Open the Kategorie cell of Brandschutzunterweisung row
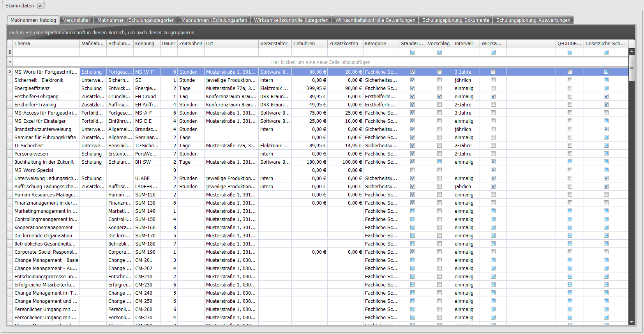The image size is (644, 334). pos(381,129)
